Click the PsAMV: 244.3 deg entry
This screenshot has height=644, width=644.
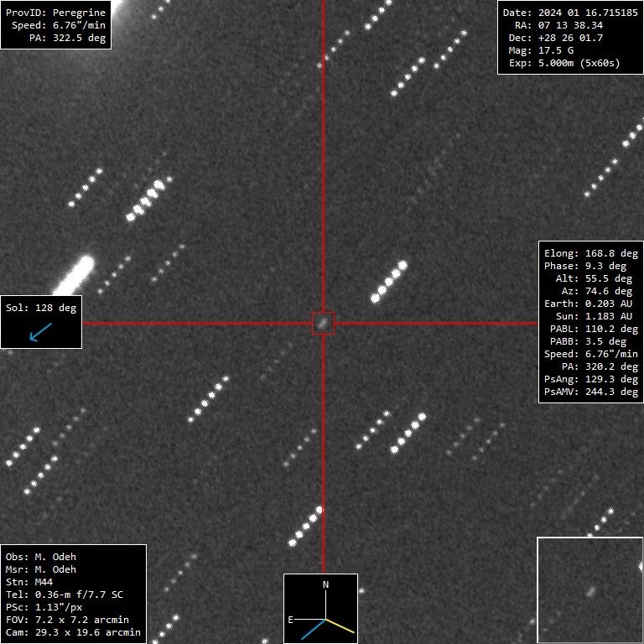(x=590, y=392)
